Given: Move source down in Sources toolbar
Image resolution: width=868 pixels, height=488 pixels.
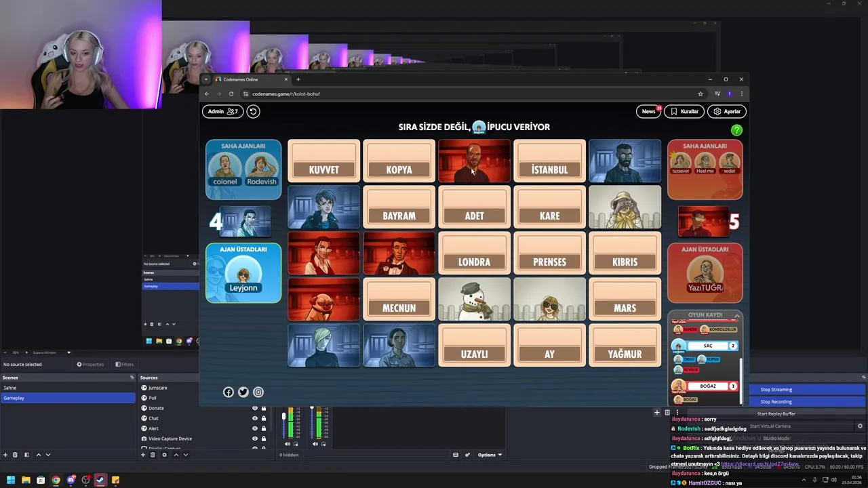Looking at the screenshot, I should point(185,455).
